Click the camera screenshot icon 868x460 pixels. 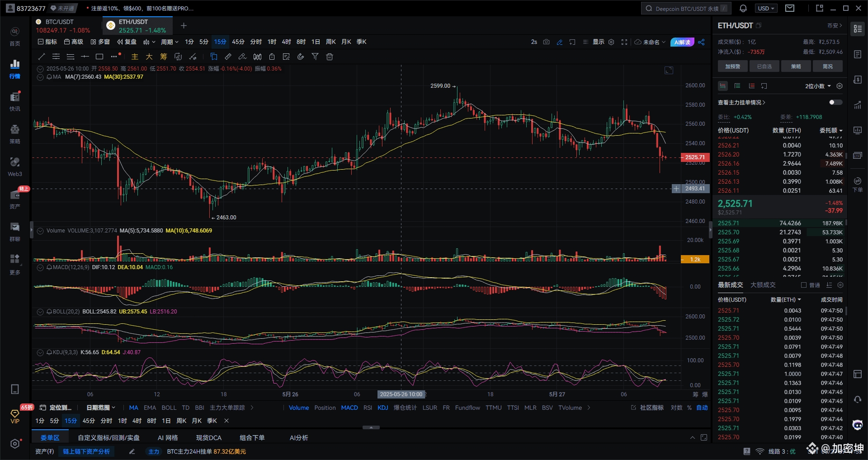(546, 42)
